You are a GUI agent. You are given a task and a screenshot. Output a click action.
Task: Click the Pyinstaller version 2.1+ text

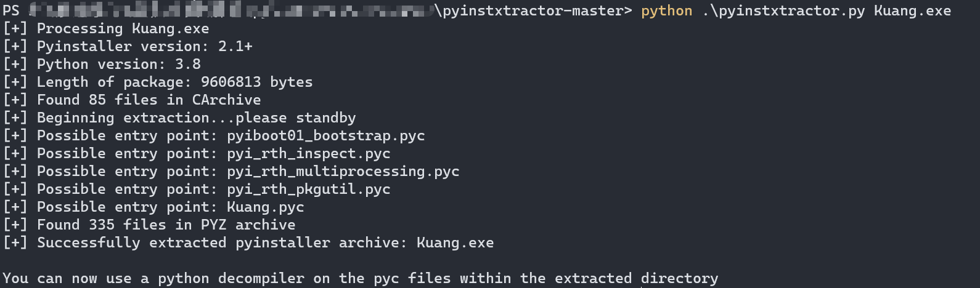click(144, 47)
